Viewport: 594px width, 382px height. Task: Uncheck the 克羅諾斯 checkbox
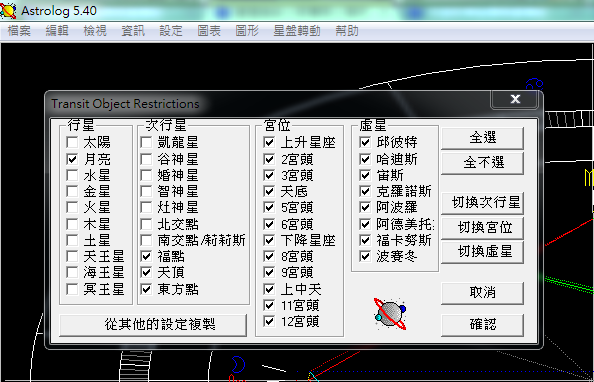click(x=365, y=191)
